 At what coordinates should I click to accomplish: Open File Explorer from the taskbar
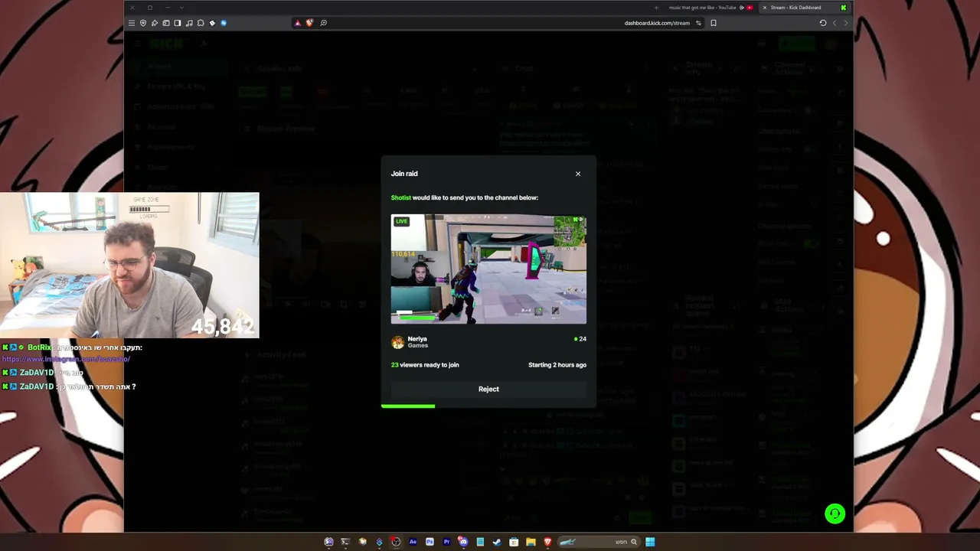[531, 542]
